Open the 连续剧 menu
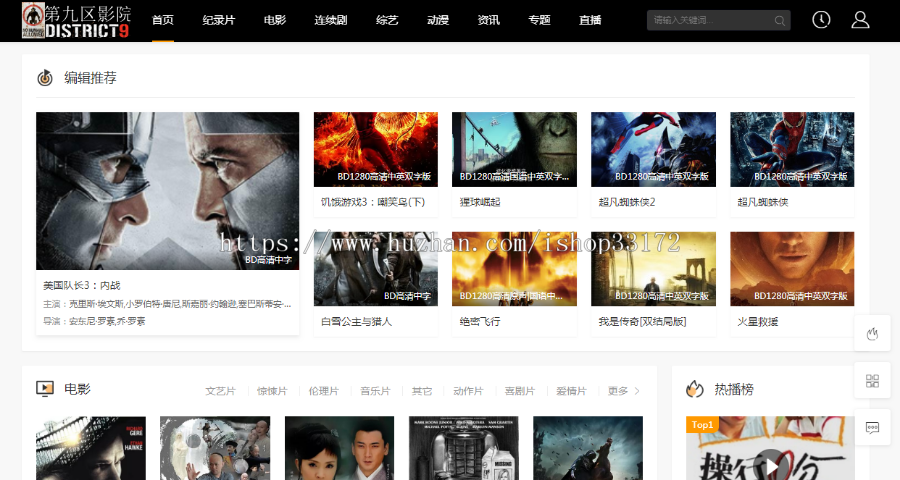The width and height of the screenshot is (900, 480). (331, 20)
